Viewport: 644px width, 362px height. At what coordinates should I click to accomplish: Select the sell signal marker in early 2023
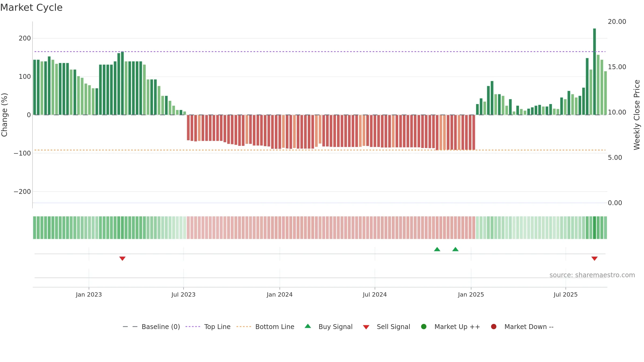pos(122,258)
